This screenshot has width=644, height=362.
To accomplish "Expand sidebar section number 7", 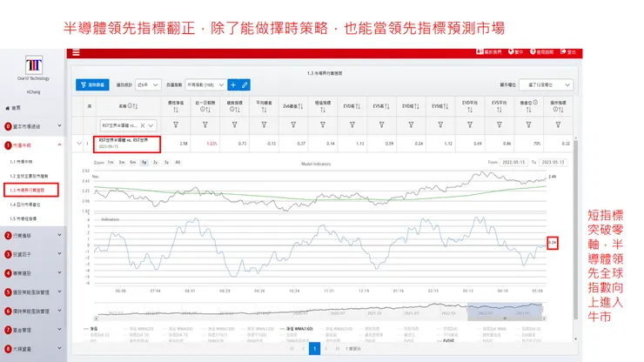I will coord(33,330).
